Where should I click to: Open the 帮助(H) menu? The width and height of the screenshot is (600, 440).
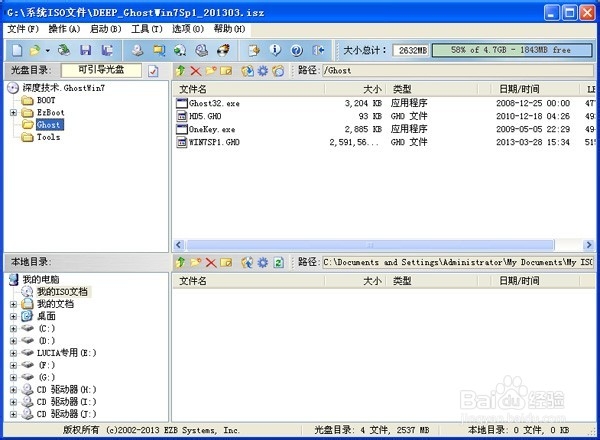(229, 29)
